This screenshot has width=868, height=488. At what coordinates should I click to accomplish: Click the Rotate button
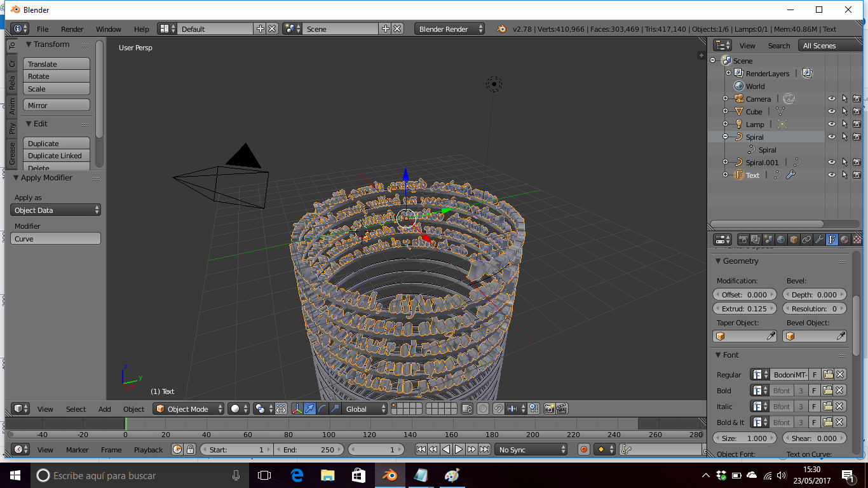(x=57, y=76)
